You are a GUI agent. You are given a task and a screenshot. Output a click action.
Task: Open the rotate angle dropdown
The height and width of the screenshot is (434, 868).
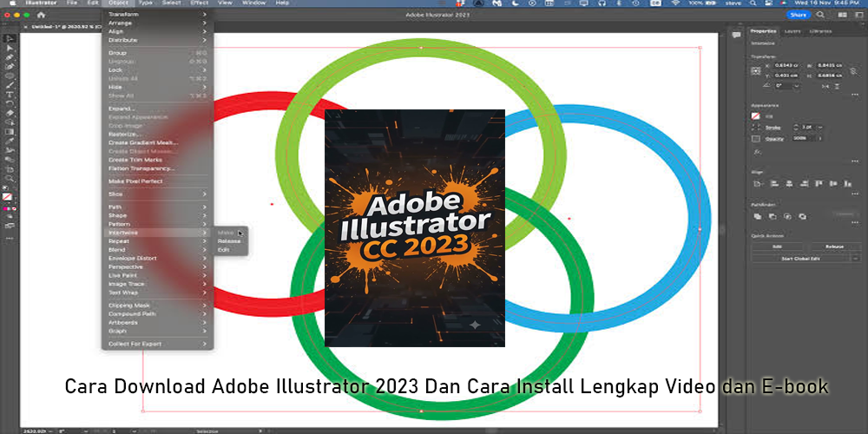point(797,86)
